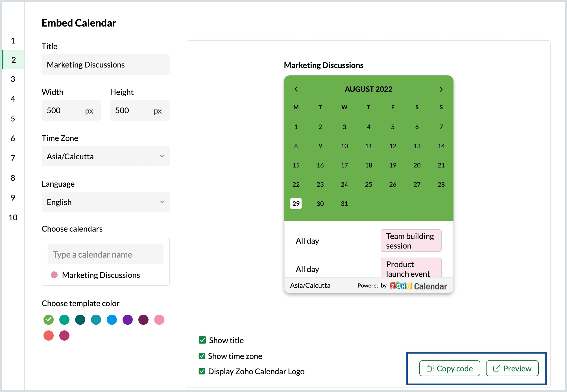The image size is (567, 392).
Task: Disable Display Zoho Calendar Logo
Action: [x=202, y=371]
